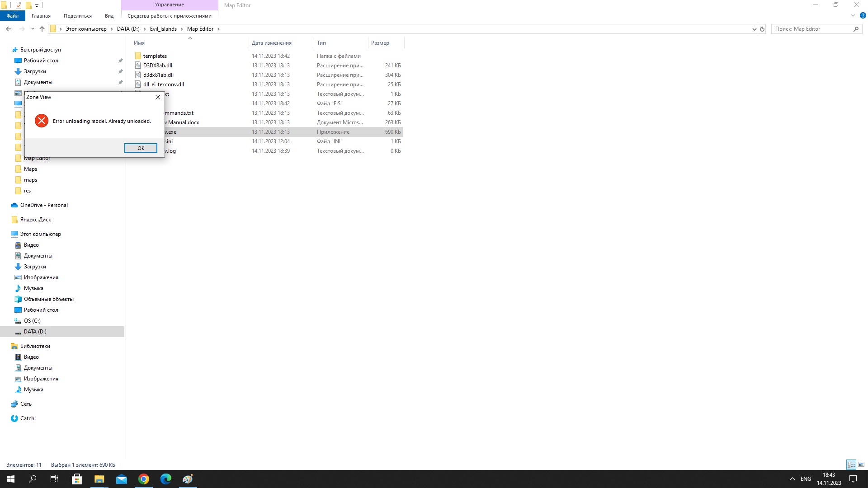868x488 pixels.
Task: Select OS (C:) drive in sidebar
Action: [x=32, y=321]
